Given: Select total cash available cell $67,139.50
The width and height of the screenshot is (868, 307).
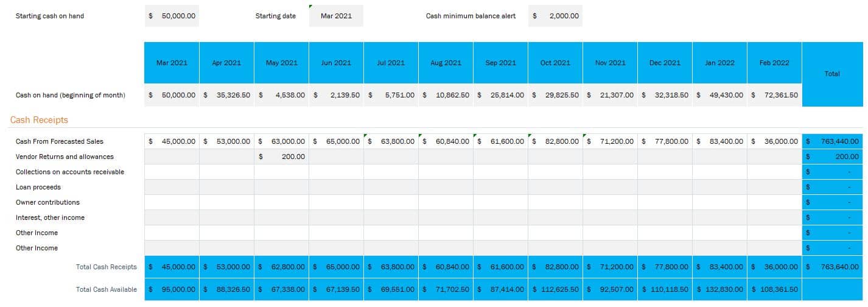Looking at the screenshot, I should point(336,289).
